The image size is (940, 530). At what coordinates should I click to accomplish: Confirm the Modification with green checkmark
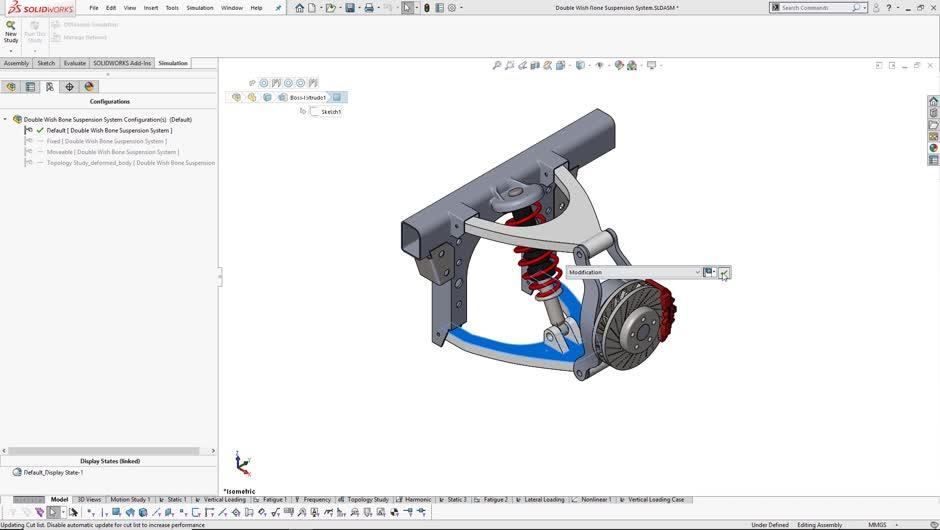724,272
